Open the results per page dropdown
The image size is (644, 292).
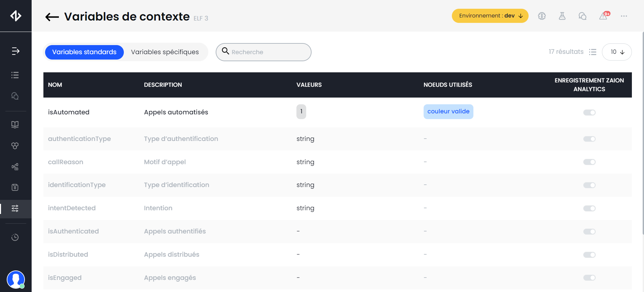617,52
